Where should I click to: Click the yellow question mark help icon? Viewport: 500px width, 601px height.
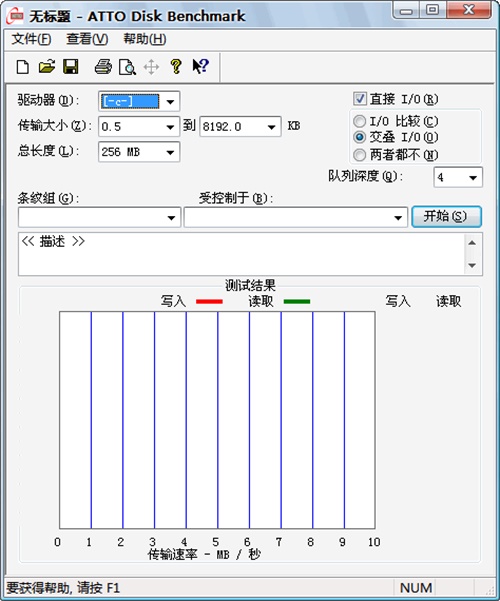point(176,67)
